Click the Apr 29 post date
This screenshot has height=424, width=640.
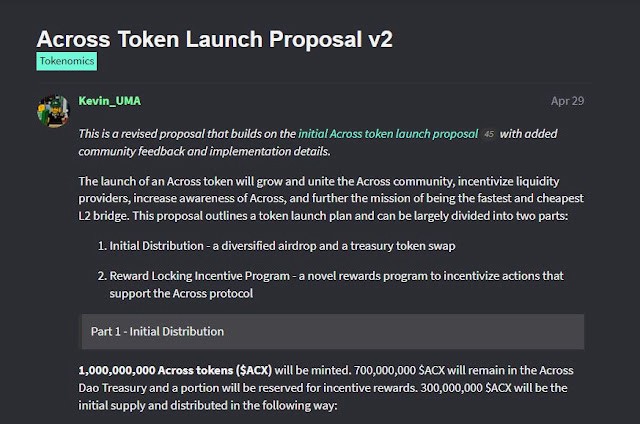(x=567, y=101)
